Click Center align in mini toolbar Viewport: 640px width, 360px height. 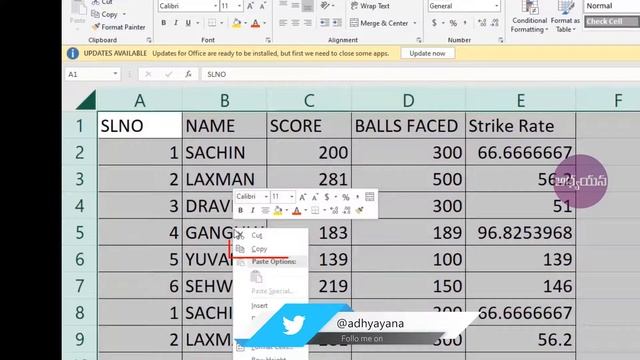265,211
